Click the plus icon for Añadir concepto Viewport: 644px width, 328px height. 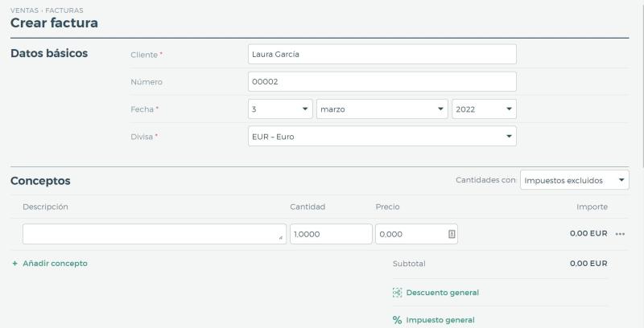point(14,263)
